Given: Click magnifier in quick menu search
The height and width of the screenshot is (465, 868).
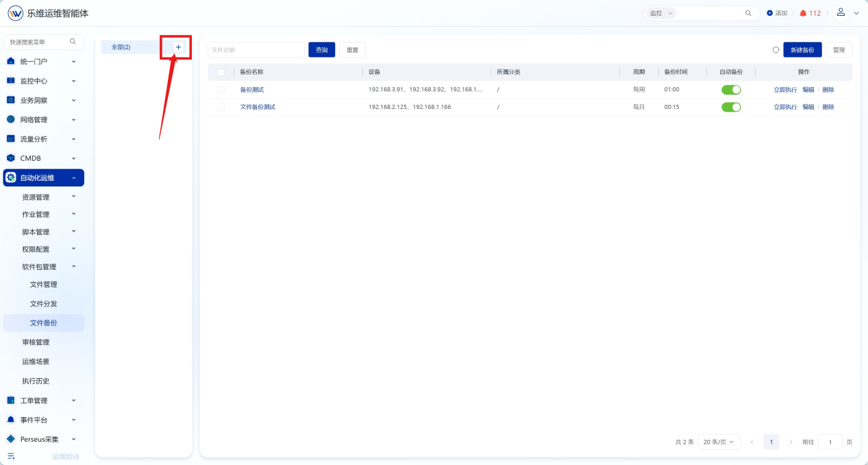Looking at the screenshot, I should [73, 42].
